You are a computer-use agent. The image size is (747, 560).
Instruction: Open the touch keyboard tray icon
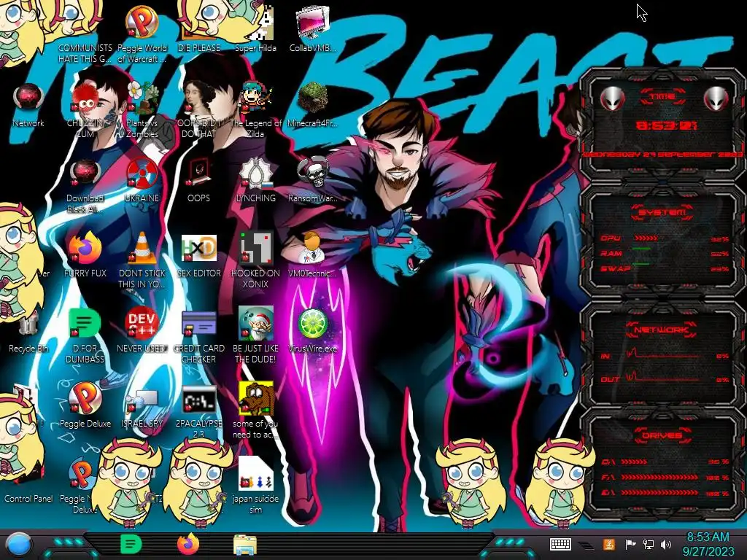pyautogui.click(x=560, y=544)
